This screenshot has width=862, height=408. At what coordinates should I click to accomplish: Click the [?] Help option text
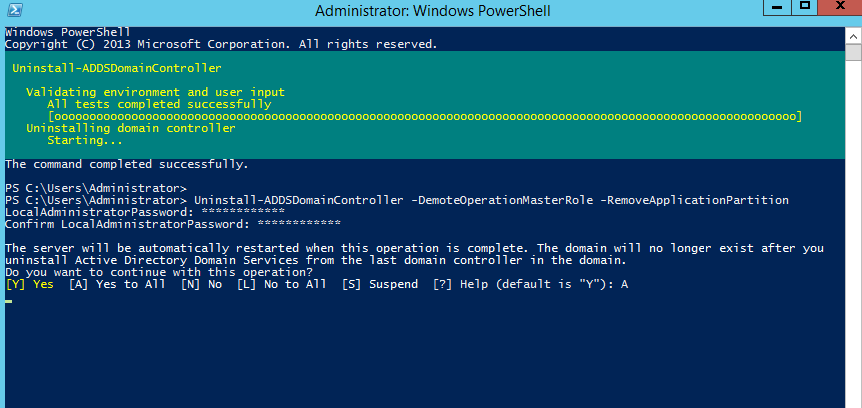click(x=456, y=284)
